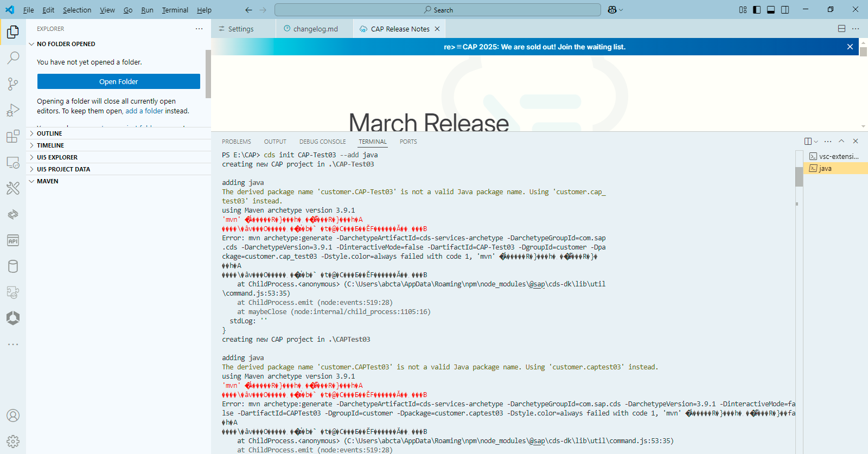Switch to the Ports panel tab

click(x=409, y=142)
